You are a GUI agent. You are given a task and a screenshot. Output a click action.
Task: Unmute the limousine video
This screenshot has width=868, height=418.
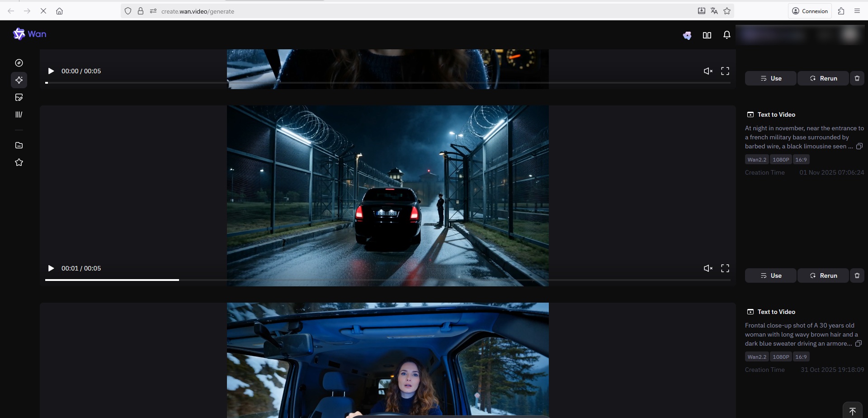point(708,268)
